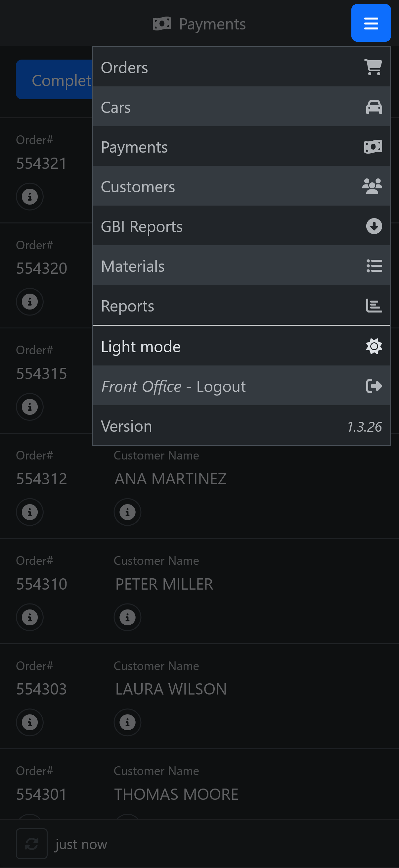
Task: Close the hamburger menu button
Action: pyautogui.click(x=371, y=23)
